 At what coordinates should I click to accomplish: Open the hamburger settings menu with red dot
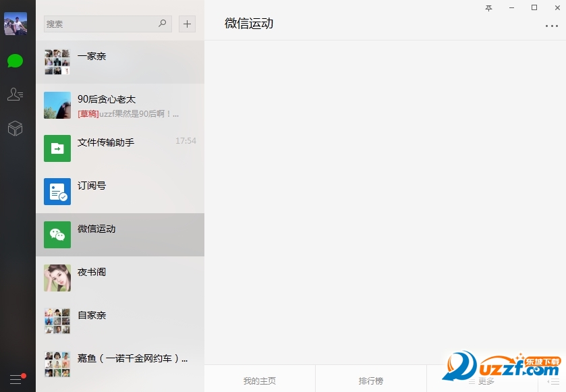coord(16,379)
